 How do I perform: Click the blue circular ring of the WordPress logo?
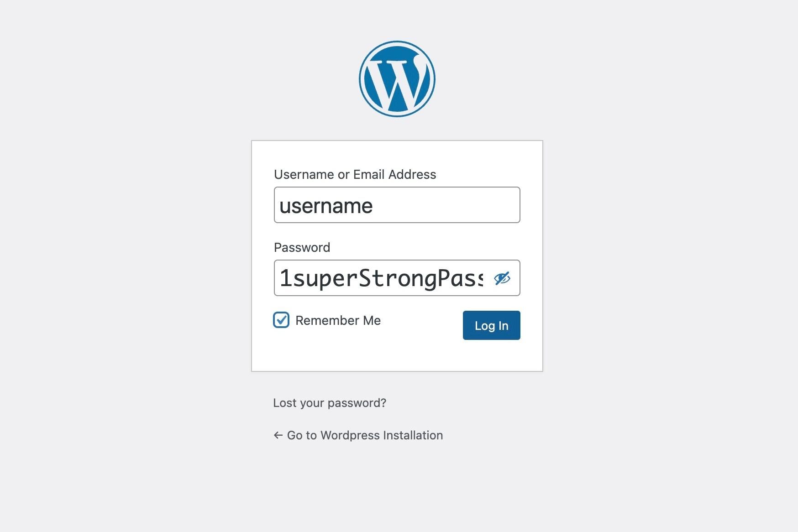point(397,43)
